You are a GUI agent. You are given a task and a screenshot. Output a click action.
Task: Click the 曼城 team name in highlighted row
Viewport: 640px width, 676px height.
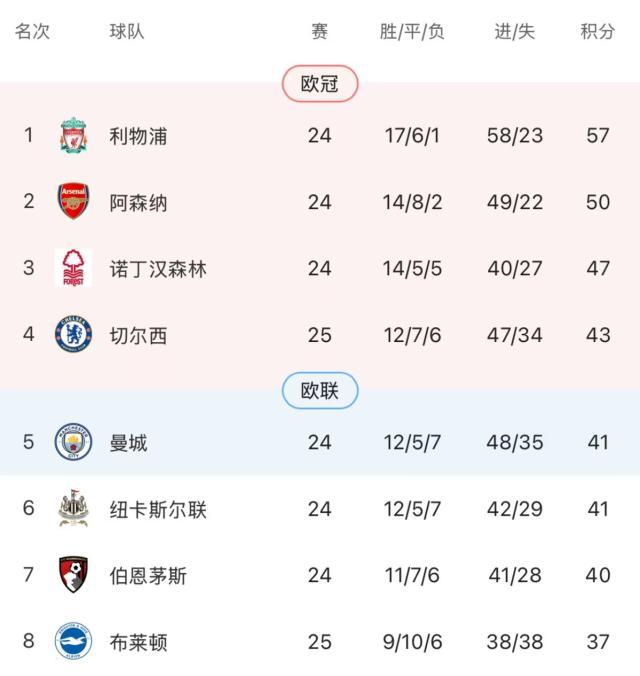[x=128, y=443]
